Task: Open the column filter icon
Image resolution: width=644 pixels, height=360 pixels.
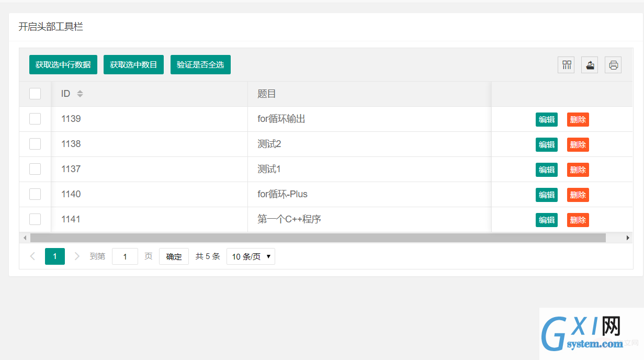Action: coord(566,65)
